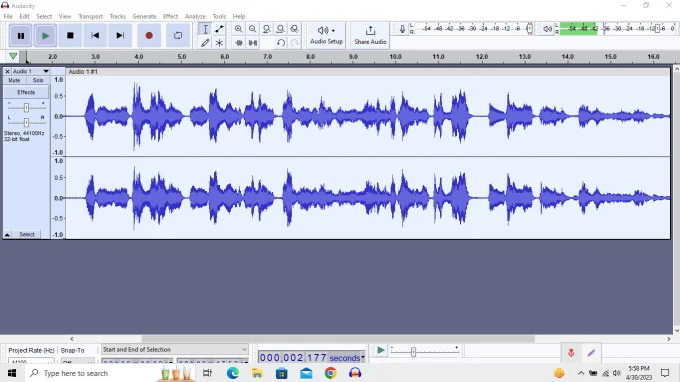Viewport: 680px width, 382px height.
Task: Open the File menu
Action: (8, 16)
